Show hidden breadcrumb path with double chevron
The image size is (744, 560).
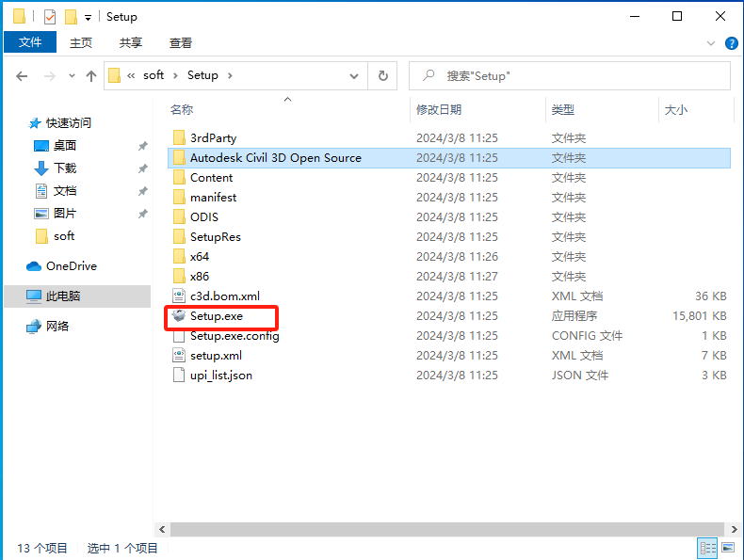(131, 76)
